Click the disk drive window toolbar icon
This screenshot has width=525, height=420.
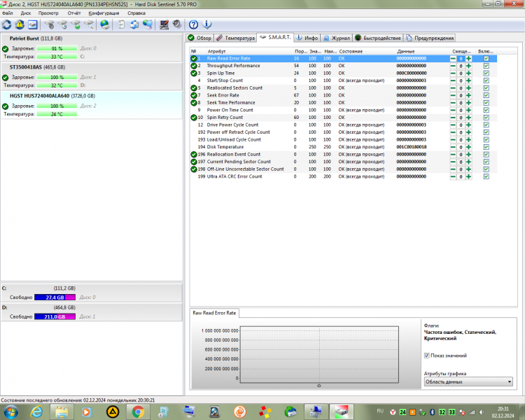[x=32, y=24]
